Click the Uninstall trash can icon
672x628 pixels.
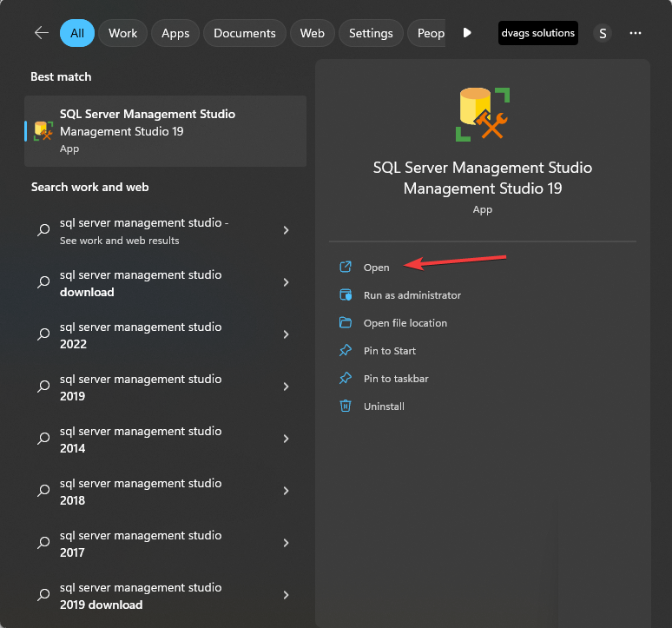point(346,406)
